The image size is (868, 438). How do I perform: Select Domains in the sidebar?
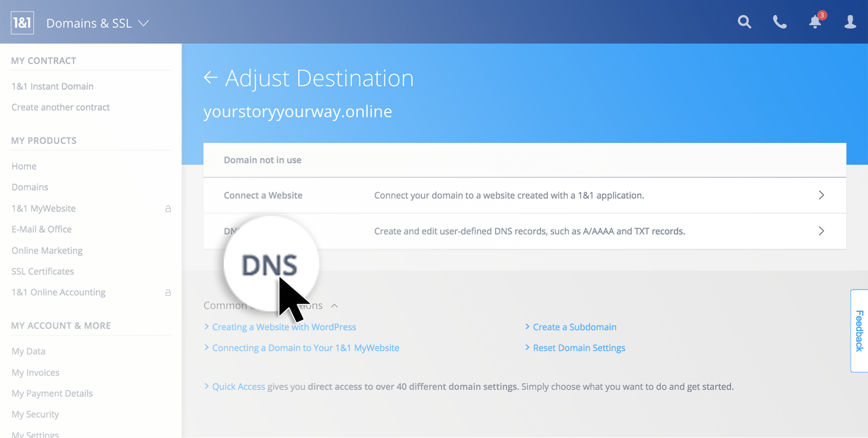click(x=30, y=187)
